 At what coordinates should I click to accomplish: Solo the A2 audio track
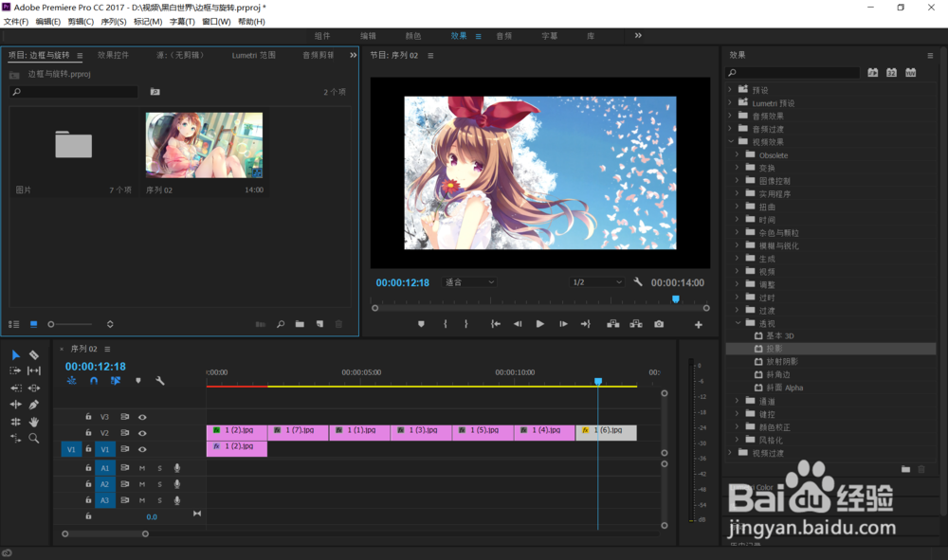(x=159, y=484)
